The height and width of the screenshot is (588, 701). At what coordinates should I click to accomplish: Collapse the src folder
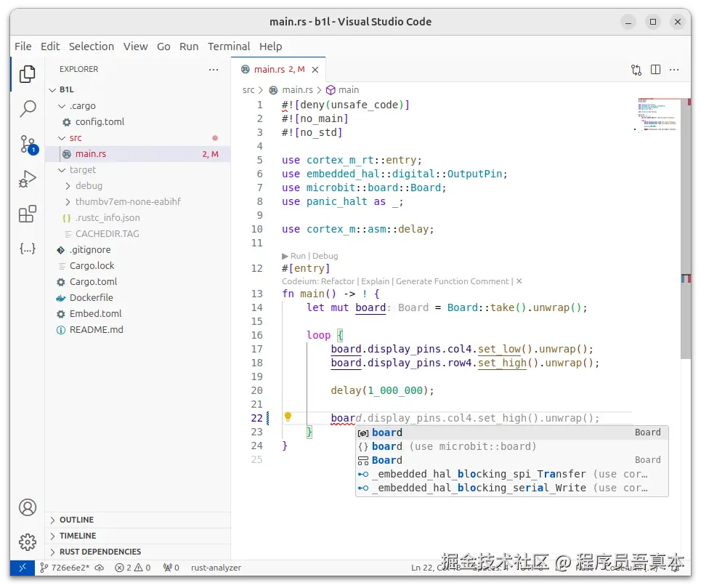click(62, 138)
